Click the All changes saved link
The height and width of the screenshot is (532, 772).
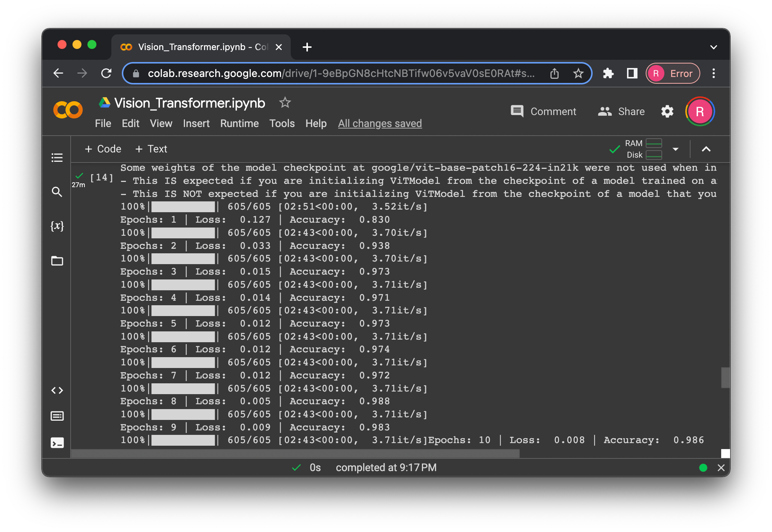[x=380, y=123]
